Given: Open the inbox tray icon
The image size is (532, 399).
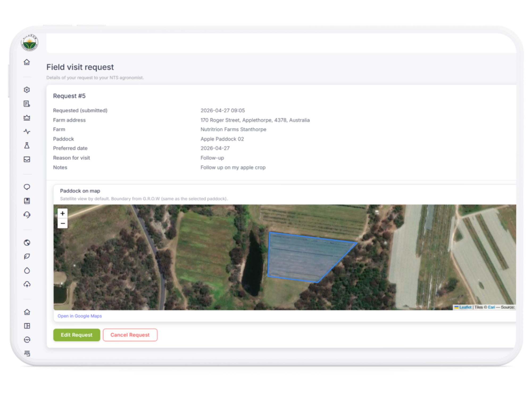Looking at the screenshot, I should [27, 159].
